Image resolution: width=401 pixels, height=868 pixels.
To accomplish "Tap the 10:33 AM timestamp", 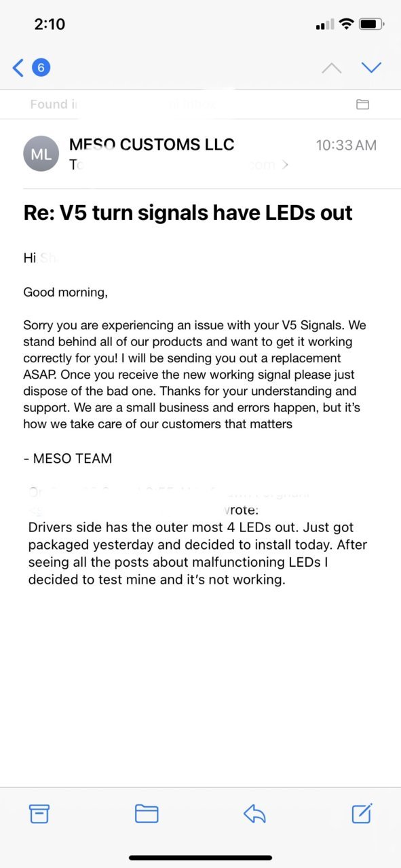I will [346, 145].
